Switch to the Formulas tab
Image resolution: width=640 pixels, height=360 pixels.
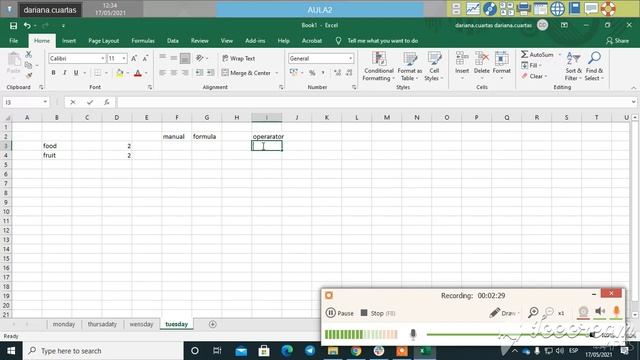click(x=143, y=41)
